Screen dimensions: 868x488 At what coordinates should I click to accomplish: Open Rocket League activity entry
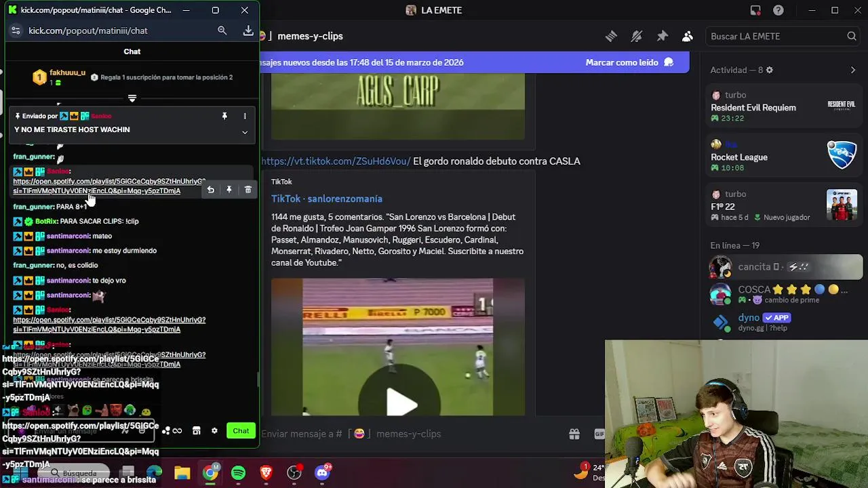783,156
